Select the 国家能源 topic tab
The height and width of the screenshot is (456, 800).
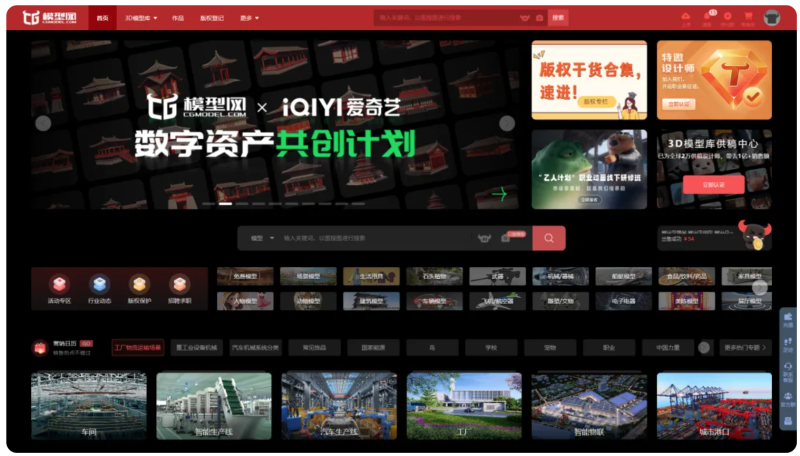(x=373, y=348)
